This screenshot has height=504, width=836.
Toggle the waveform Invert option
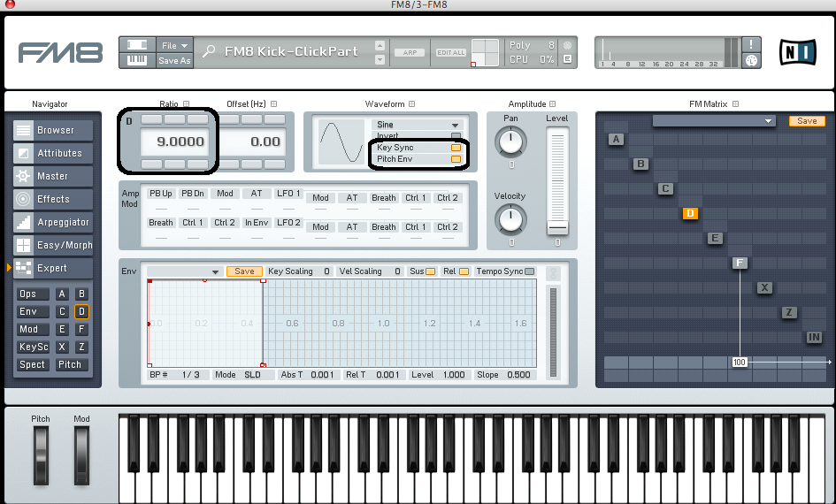[456, 136]
